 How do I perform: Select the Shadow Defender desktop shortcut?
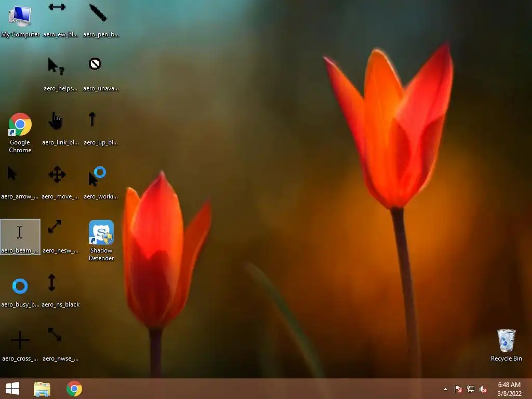tap(101, 241)
